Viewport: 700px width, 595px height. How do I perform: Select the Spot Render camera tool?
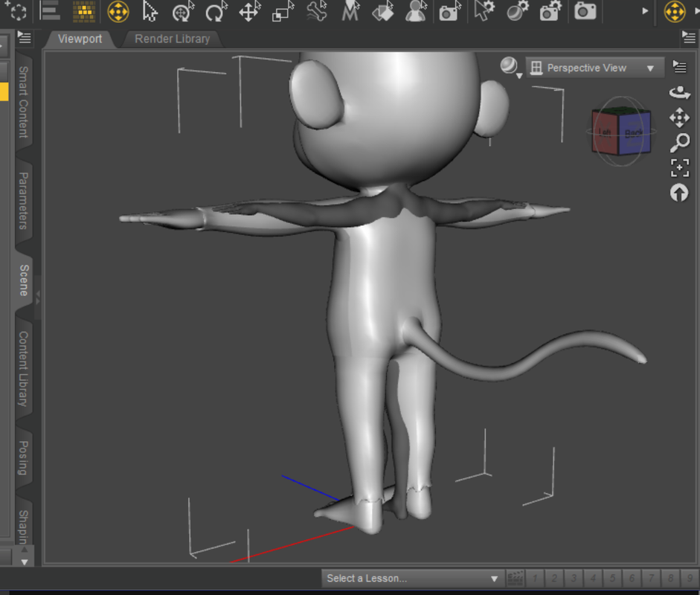click(449, 12)
